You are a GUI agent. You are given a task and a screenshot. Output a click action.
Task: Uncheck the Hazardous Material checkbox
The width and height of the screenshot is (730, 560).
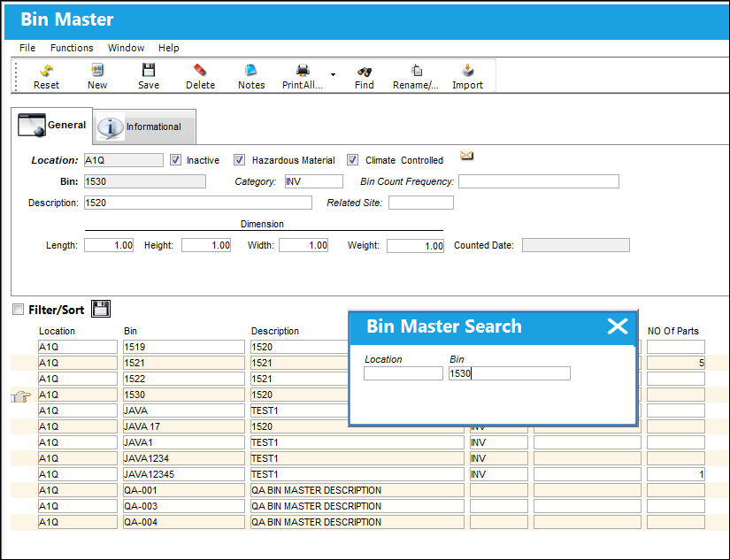coord(239,160)
